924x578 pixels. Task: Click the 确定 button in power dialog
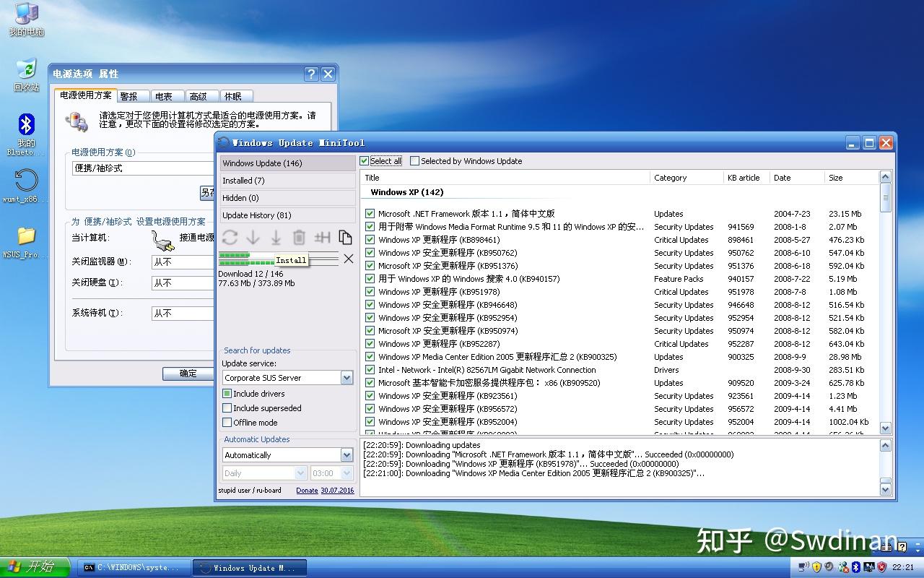point(188,374)
